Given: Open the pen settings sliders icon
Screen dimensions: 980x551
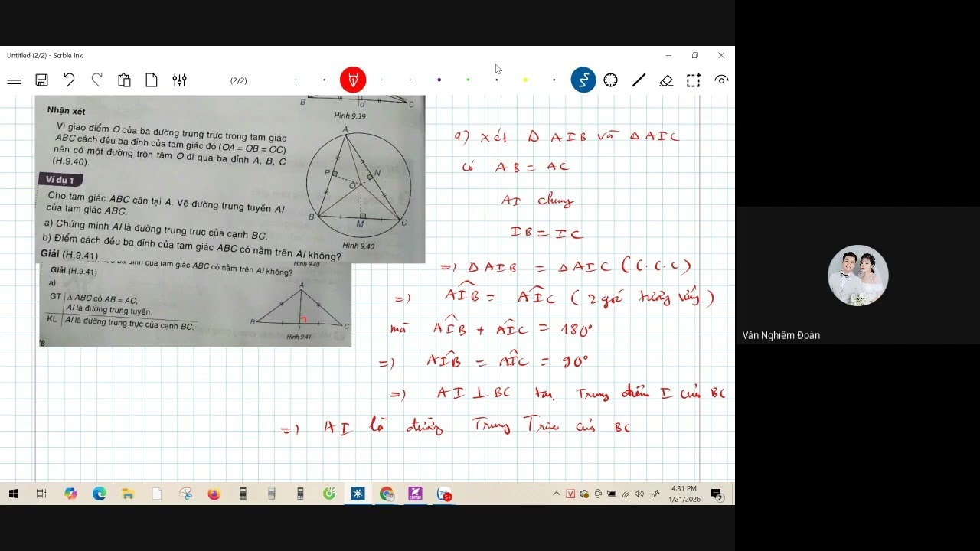Looking at the screenshot, I should click(179, 80).
